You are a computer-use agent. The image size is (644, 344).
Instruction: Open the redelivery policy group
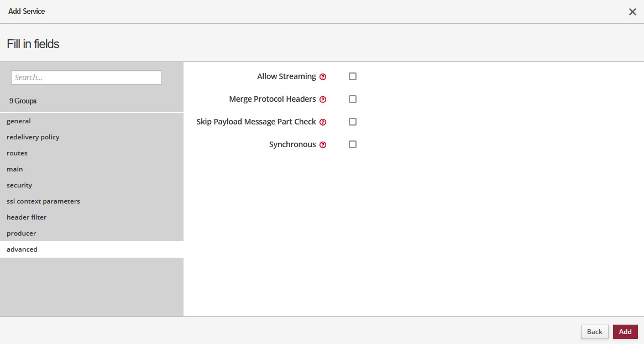[x=33, y=137]
